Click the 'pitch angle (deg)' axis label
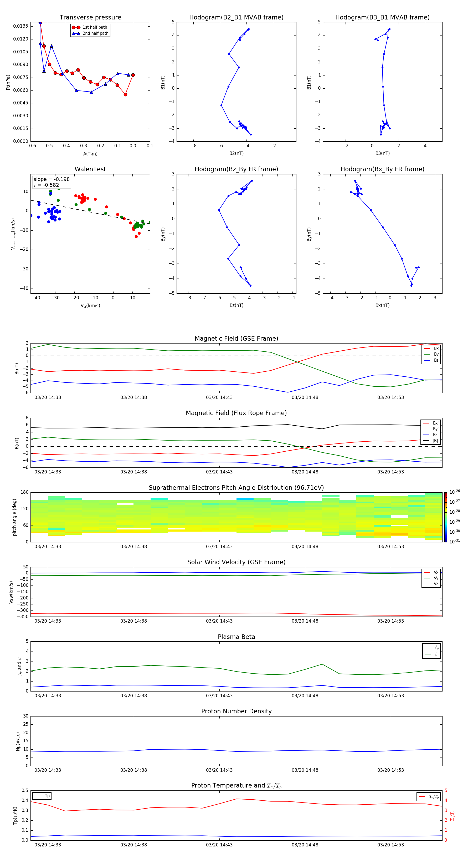473x868 pixels. coord(14,517)
